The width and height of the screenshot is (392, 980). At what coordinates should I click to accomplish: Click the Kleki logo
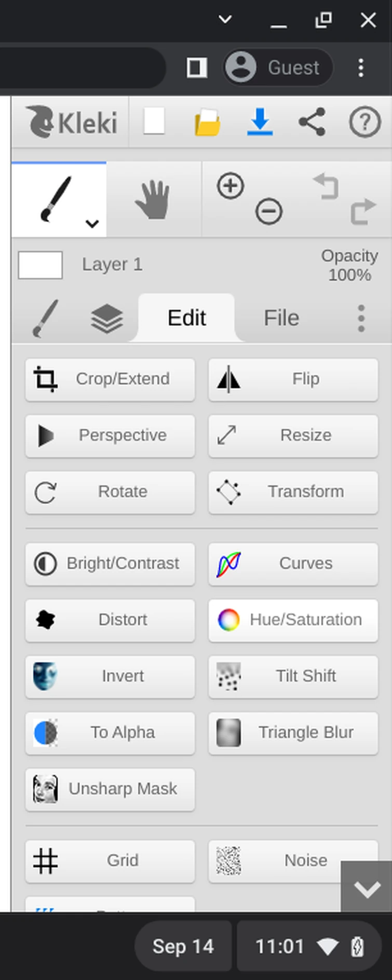(72, 122)
